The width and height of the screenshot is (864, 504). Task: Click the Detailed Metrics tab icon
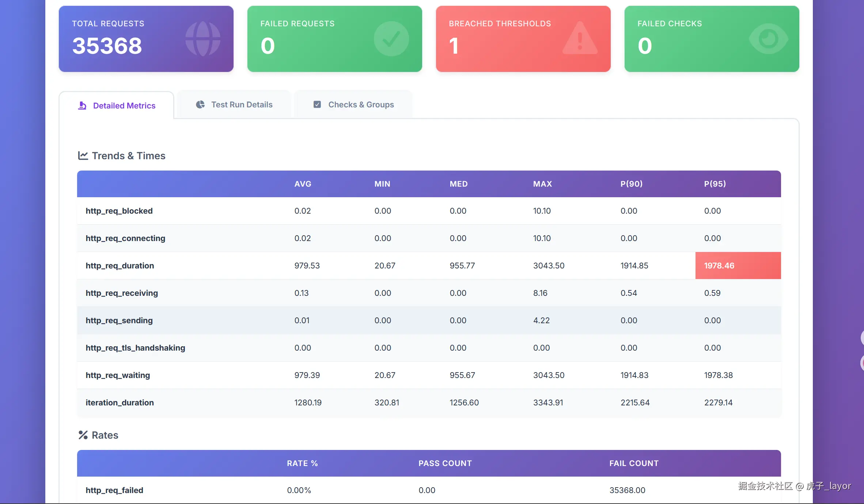82,106
